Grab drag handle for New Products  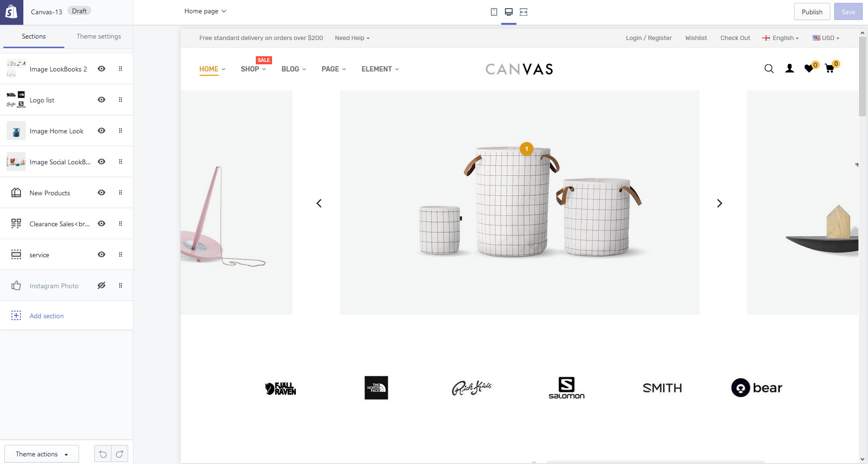pos(121,192)
